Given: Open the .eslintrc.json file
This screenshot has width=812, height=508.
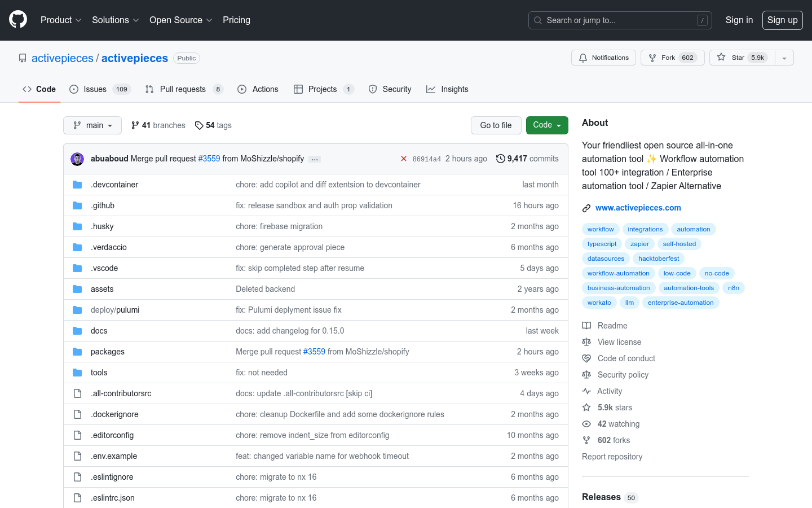Looking at the screenshot, I should click(x=113, y=498).
